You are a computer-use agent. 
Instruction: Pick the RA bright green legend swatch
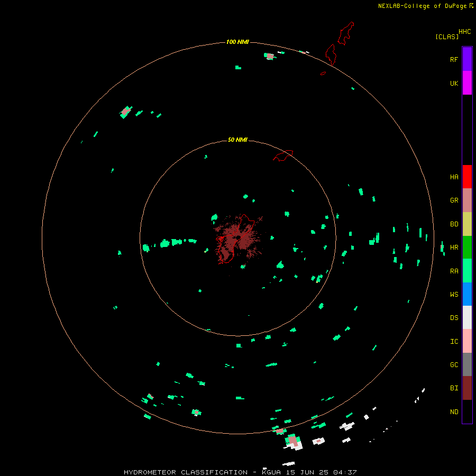[467, 271]
